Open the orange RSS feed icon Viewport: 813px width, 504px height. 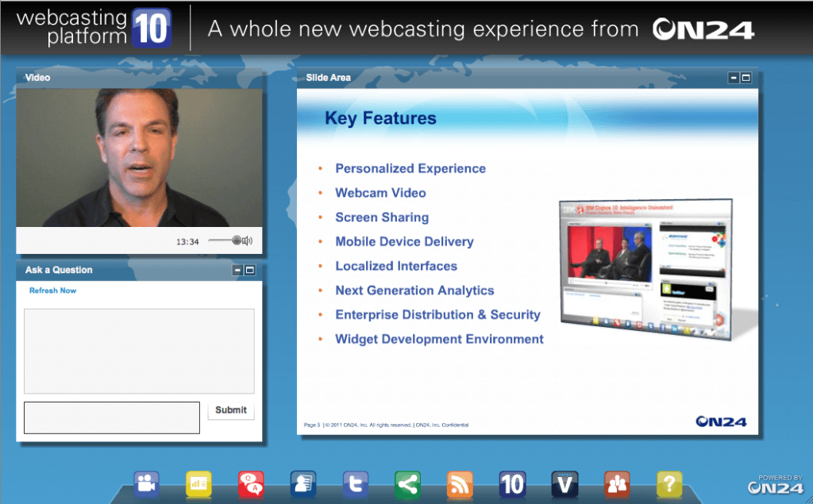[460, 484]
